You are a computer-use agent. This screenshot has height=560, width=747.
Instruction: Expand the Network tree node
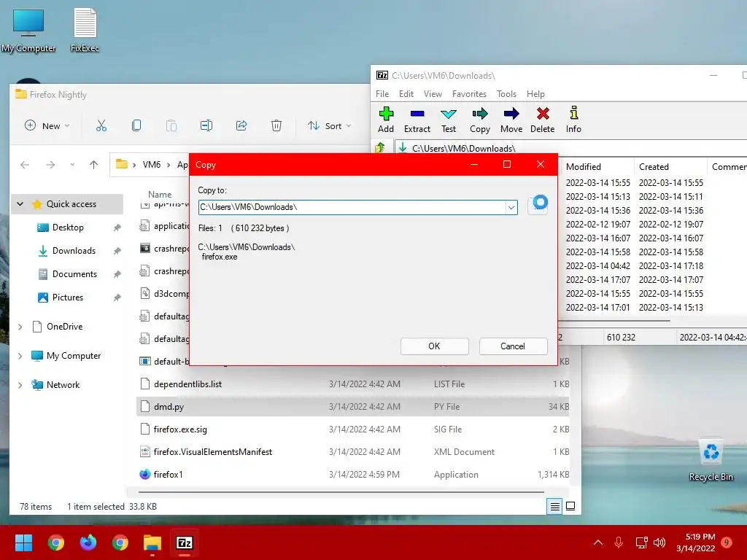[x=20, y=385]
